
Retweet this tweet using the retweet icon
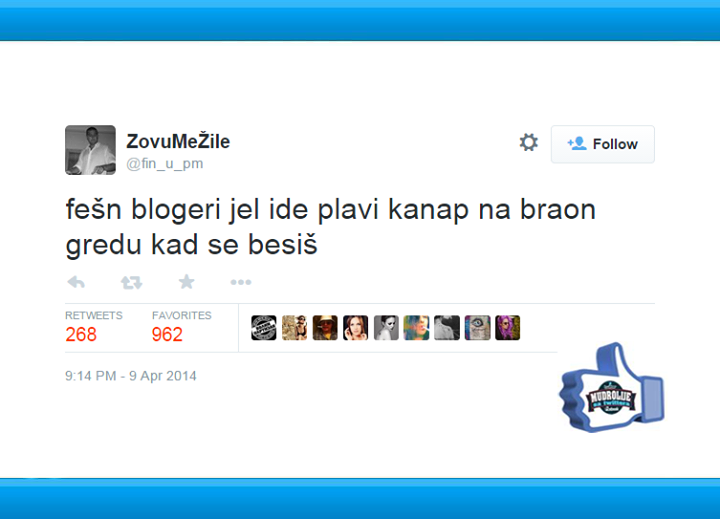(131, 282)
